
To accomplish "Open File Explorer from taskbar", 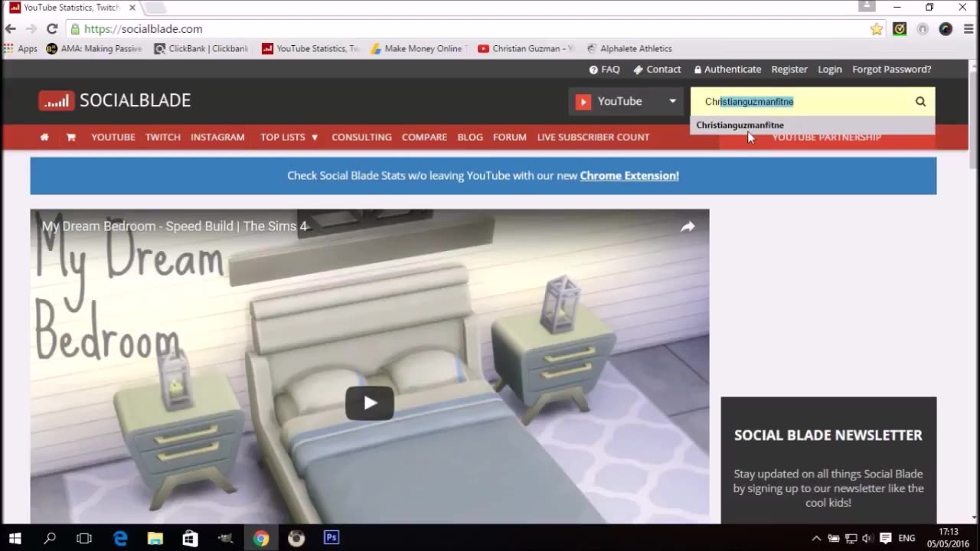I will [x=155, y=538].
